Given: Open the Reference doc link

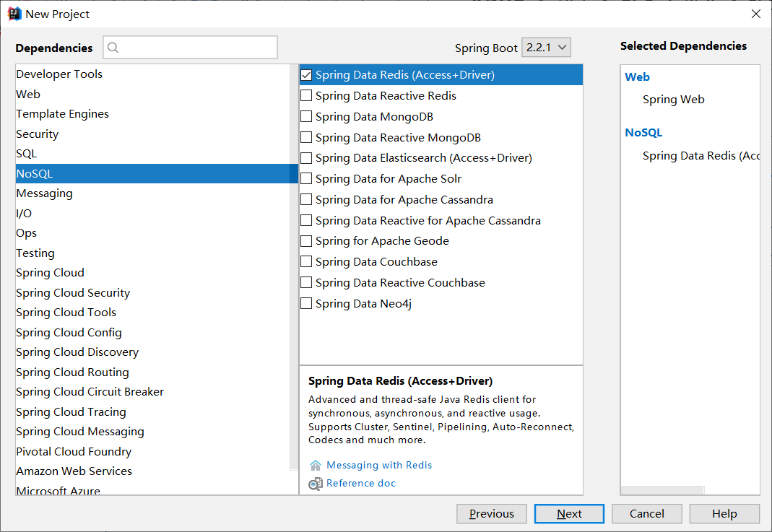Looking at the screenshot, I should click(361, 484).
